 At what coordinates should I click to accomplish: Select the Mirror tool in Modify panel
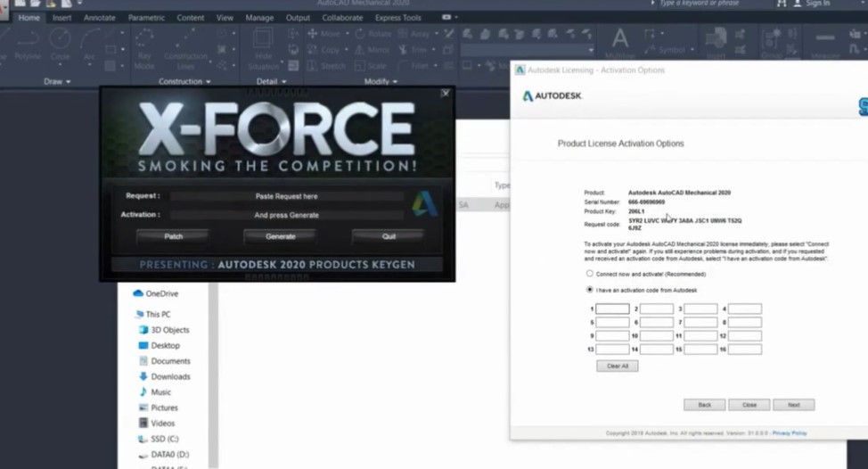tap(373, 50)
